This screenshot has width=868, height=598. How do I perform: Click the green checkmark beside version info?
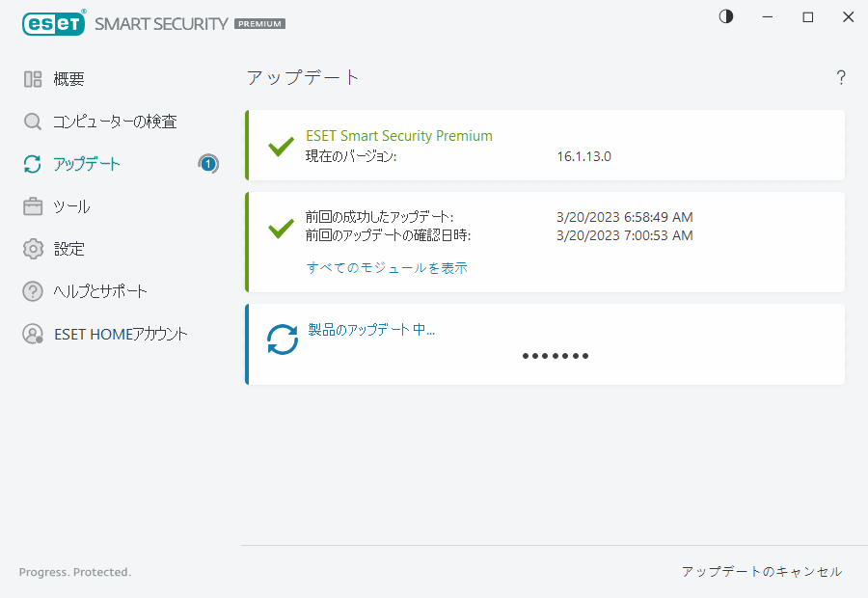tap(281, 147)
